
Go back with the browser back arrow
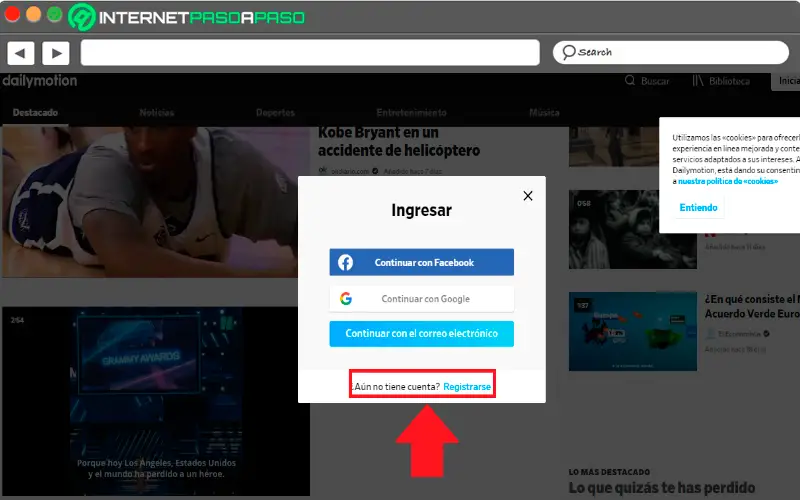point(20,53)
